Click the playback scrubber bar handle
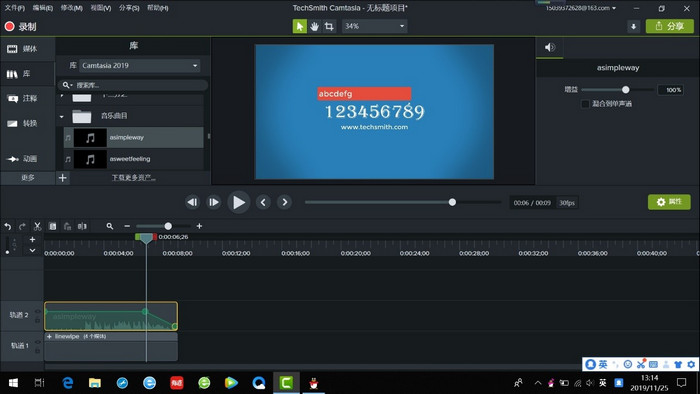700x394 pixels. tap(452, 202)
